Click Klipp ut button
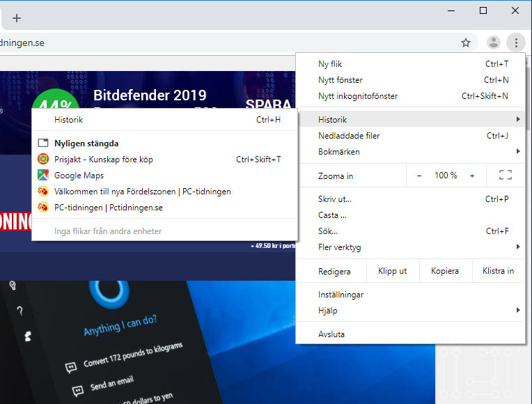Screen dimensions: 532x404 click(393, 271)
